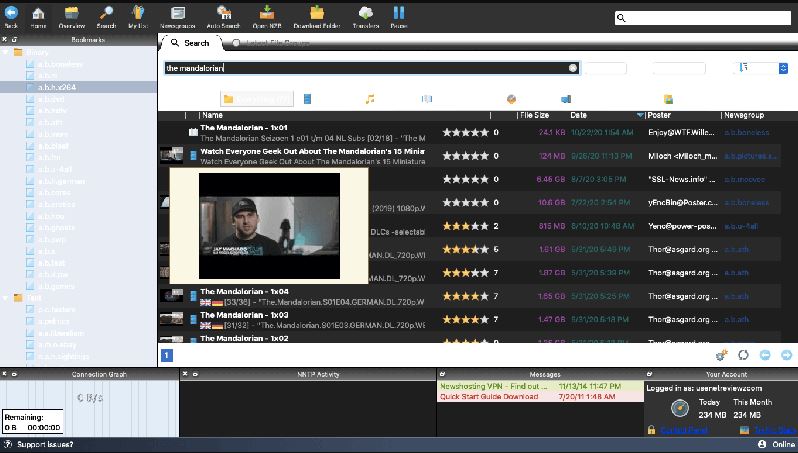Open the sort order dropdown stepper

tap(783, 68)
